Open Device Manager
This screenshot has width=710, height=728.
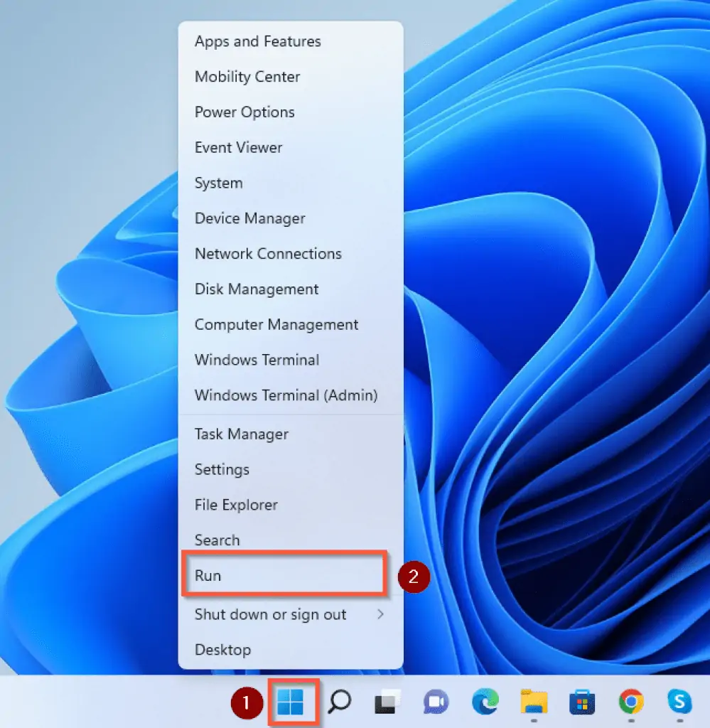pos(291,218)
